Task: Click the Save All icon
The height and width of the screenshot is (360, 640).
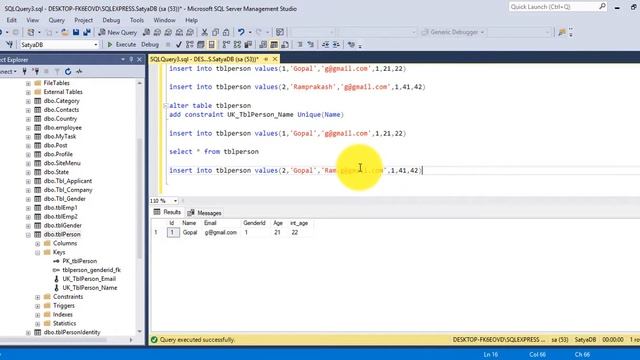Action: [87, 32]
